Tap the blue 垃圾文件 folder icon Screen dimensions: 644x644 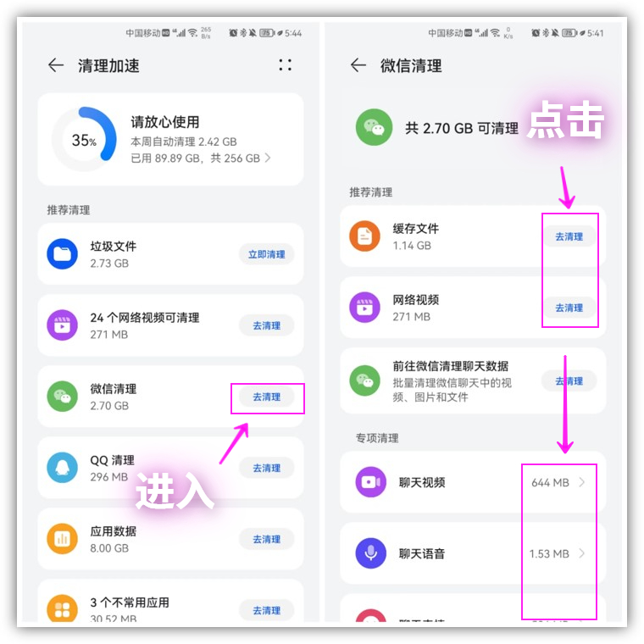(62, 254)
